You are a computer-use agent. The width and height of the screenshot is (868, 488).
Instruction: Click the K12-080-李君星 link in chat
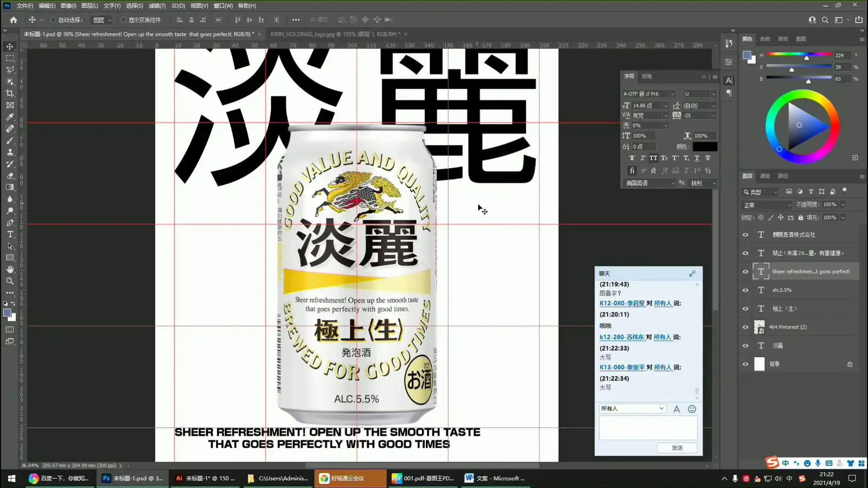(622, 304)
